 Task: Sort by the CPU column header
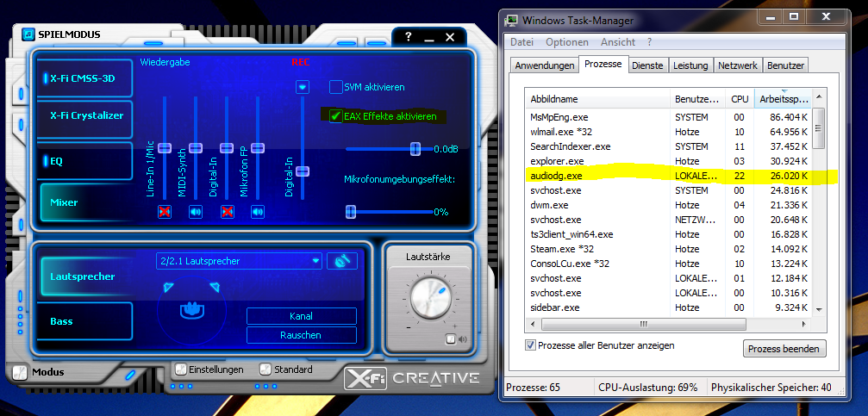(740, 100)
